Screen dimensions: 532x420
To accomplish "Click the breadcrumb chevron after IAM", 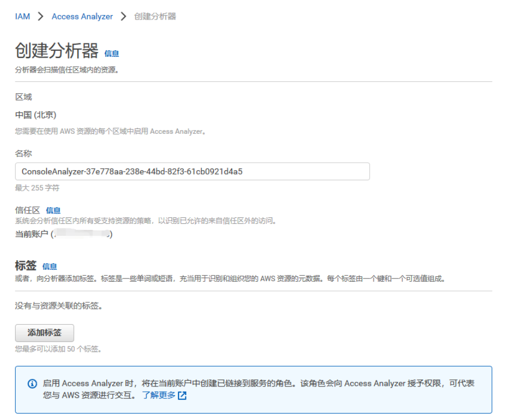I will coord(41,17).
